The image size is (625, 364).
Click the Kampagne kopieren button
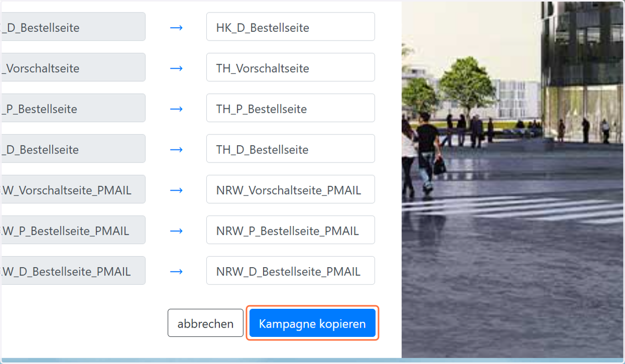[x=312, y=323]
